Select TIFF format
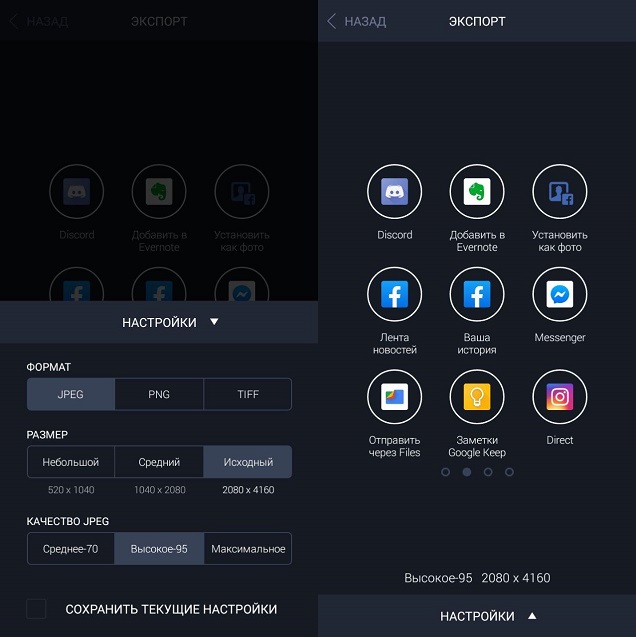Image resolution: width=636 pixels, height=637 pixels. click(x=248, y=394)
